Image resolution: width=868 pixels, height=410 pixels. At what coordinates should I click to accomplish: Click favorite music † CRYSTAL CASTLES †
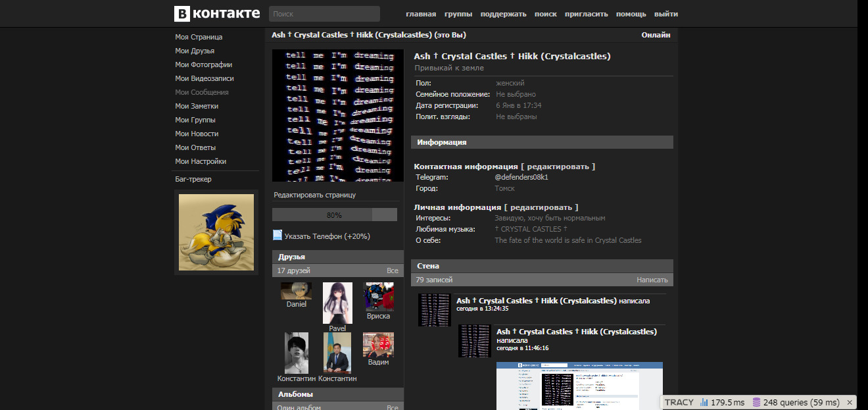coord(531,229)
